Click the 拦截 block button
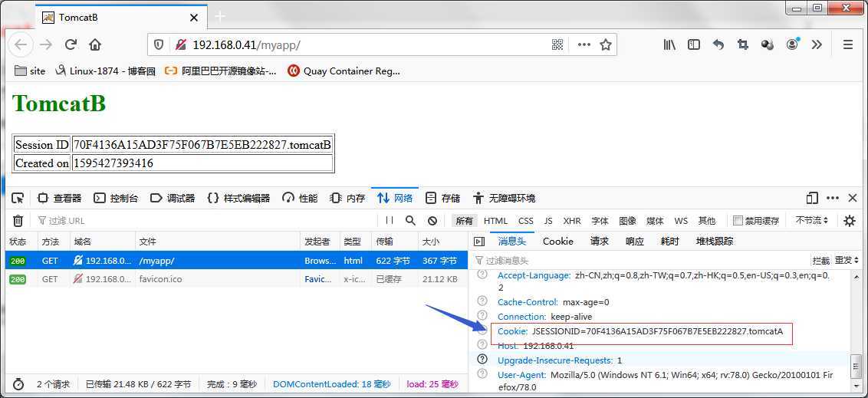The image size is (868, 398). point(821,260)
